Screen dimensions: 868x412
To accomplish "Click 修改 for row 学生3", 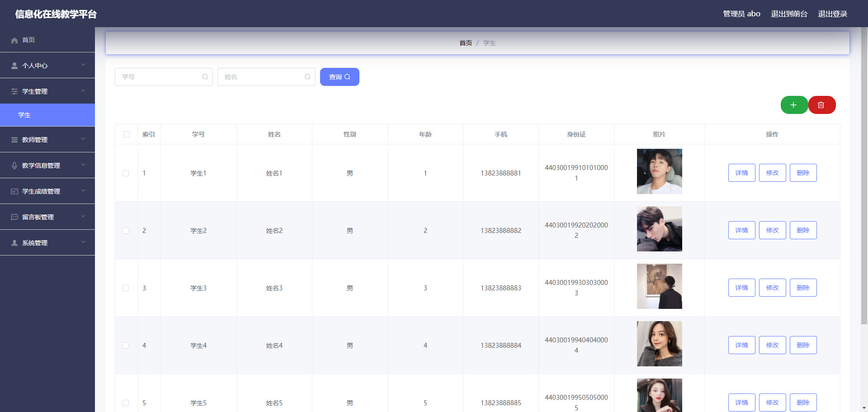I will click(772, 288).
